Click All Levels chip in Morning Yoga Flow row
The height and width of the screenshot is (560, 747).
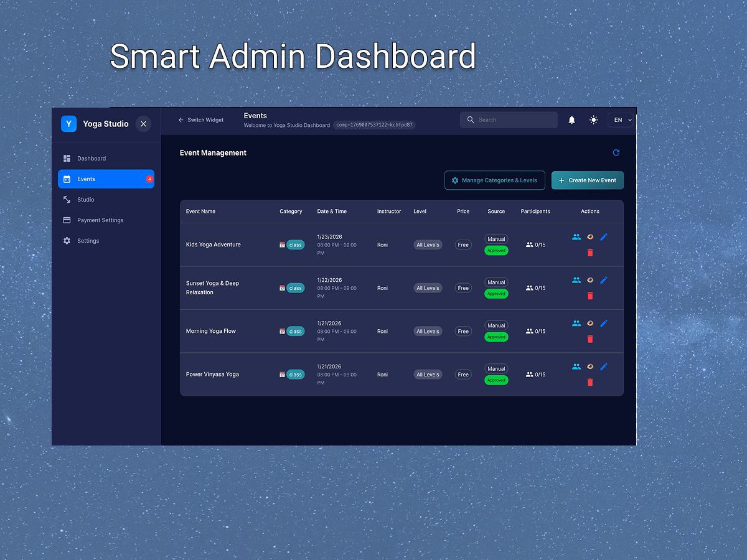click(428, 332)
